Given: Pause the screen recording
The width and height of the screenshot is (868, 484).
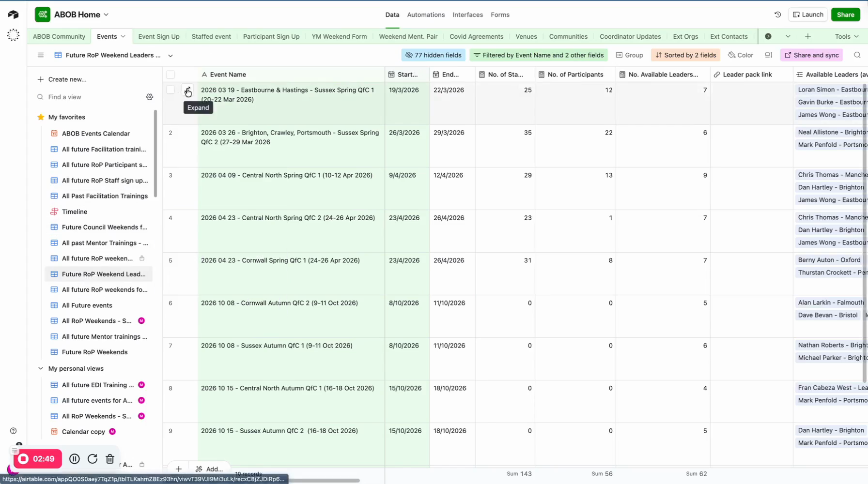Looking at the screenshot, I should click(74, 459).
